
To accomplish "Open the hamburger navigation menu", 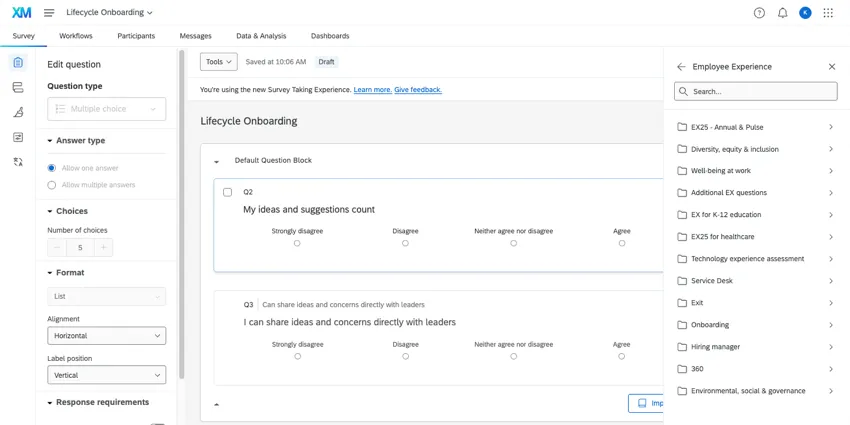I will pyautogui.click(x=49, y=13).
